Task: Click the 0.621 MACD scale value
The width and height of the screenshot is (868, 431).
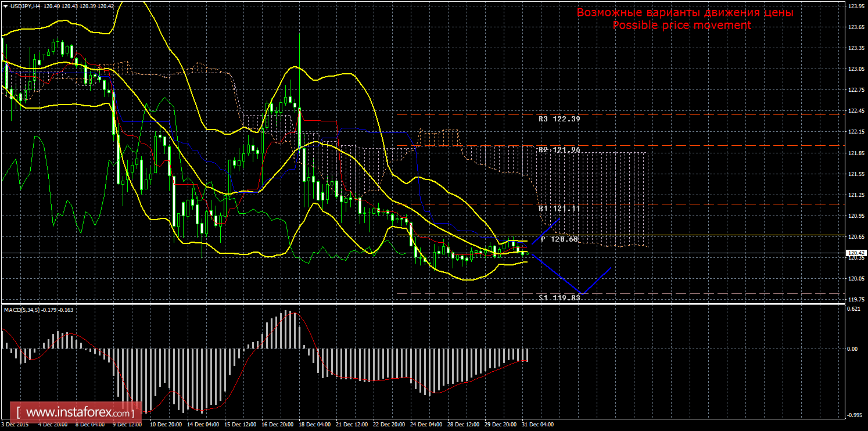Action: click(854, 308)
